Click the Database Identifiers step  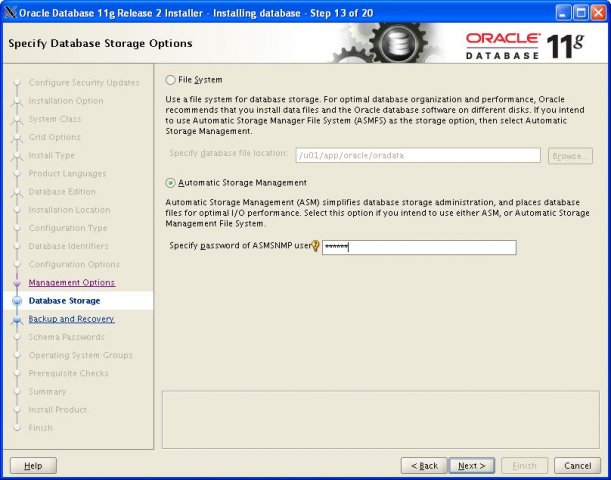[x=68, y=246]
